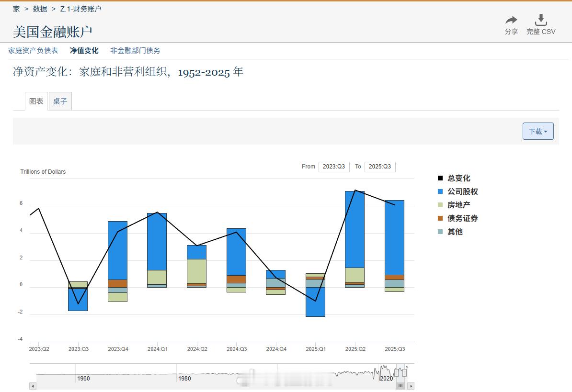The image size is (572, 392).
Task: Toggle the 其他 series in the legend
Action: pyautogui.click(x=455, y=232)
